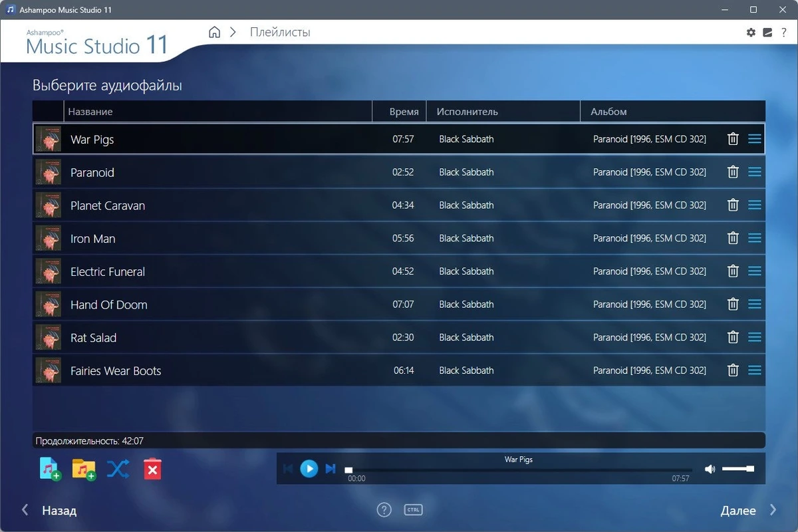Select the Hand Of Doom track title

point(109,305)
